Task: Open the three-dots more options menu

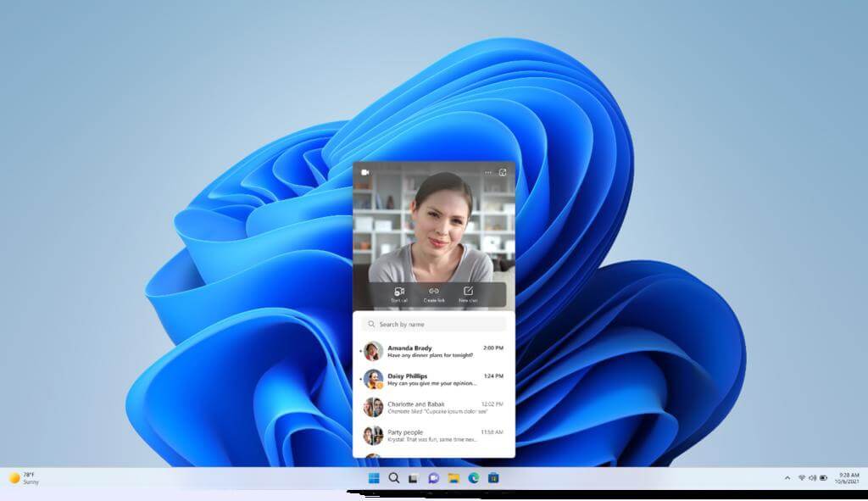Action: [x=488, y=172]
